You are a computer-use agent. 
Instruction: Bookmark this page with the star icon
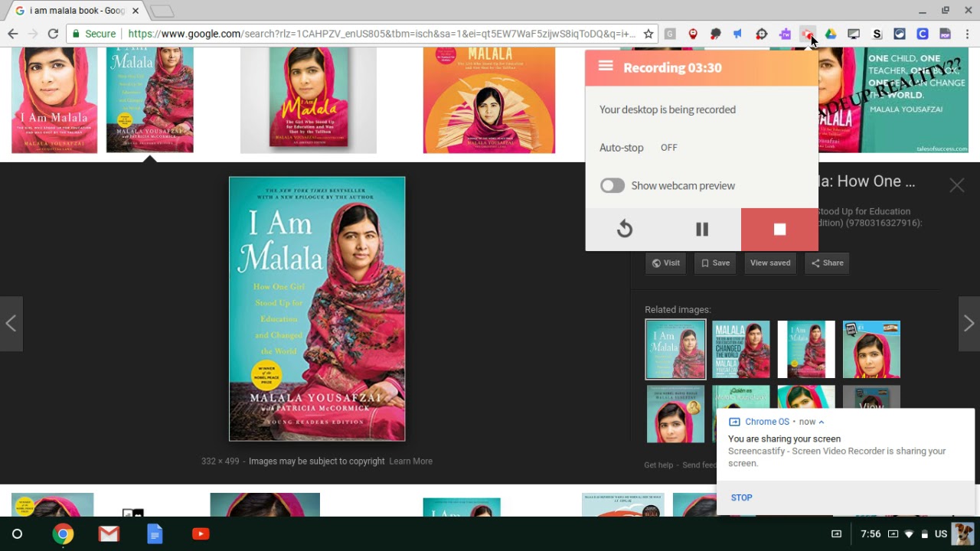pyautogui.click(x=648, y=34)
